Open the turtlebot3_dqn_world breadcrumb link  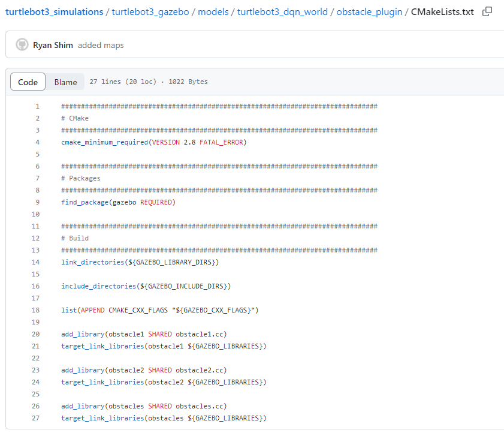282,12
